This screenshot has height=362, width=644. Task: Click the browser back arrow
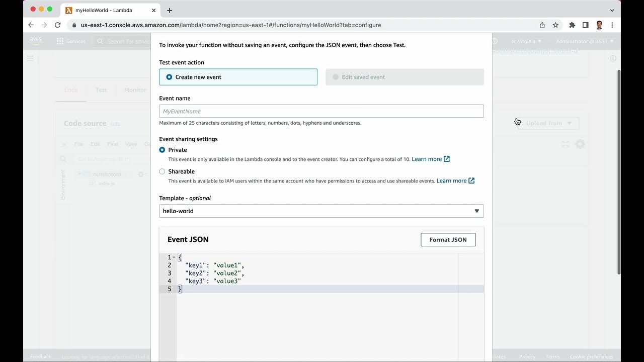[31, 25]
